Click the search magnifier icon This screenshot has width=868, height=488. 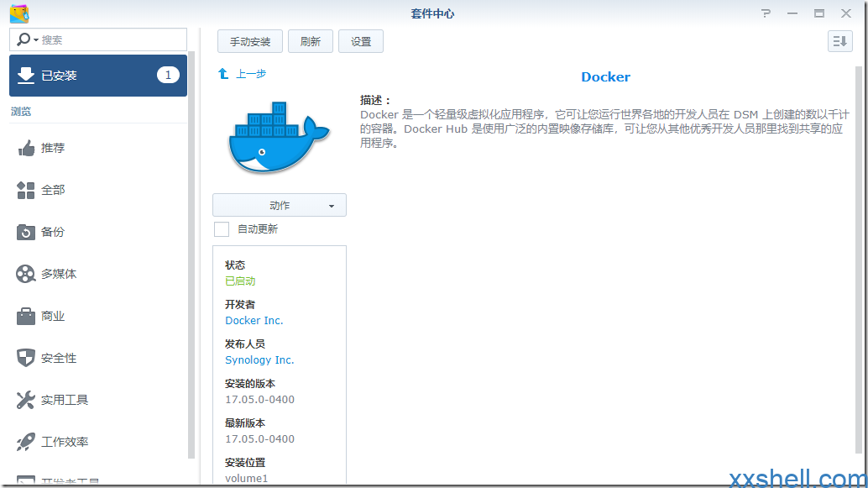[24, 39]
